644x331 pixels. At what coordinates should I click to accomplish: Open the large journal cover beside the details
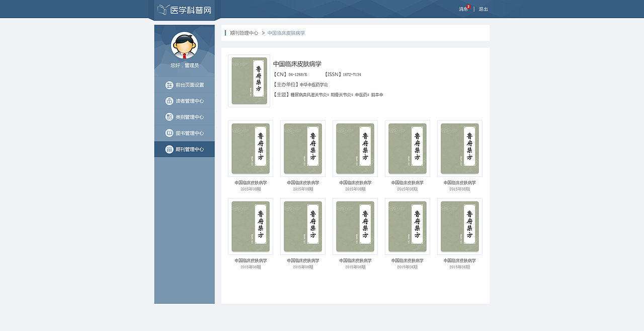[249, 81]
